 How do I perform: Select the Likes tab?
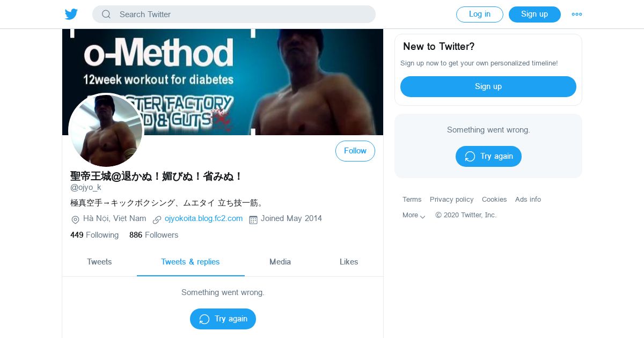(349, 262)
